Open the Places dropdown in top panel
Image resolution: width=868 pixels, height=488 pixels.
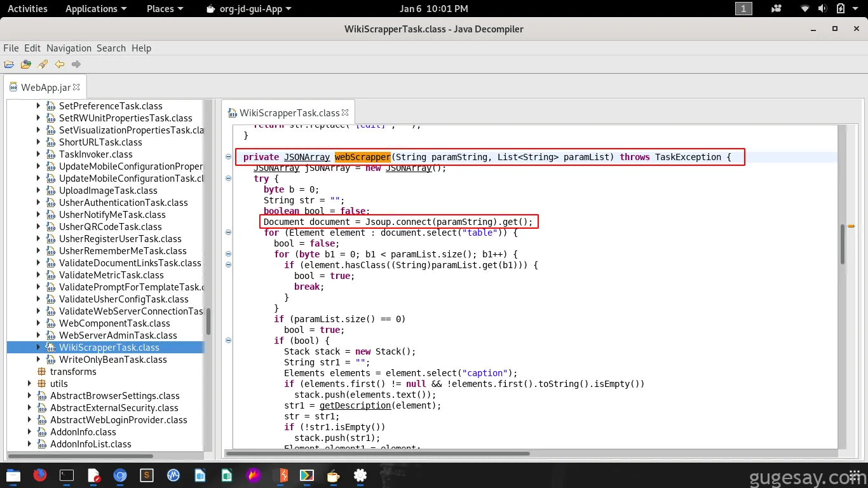click(165, 9)
